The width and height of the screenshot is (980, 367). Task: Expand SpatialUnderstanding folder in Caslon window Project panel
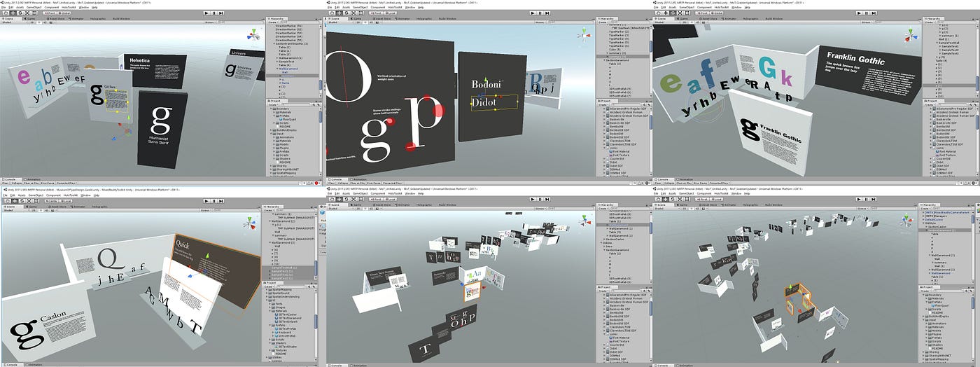(x=267, y=296)
